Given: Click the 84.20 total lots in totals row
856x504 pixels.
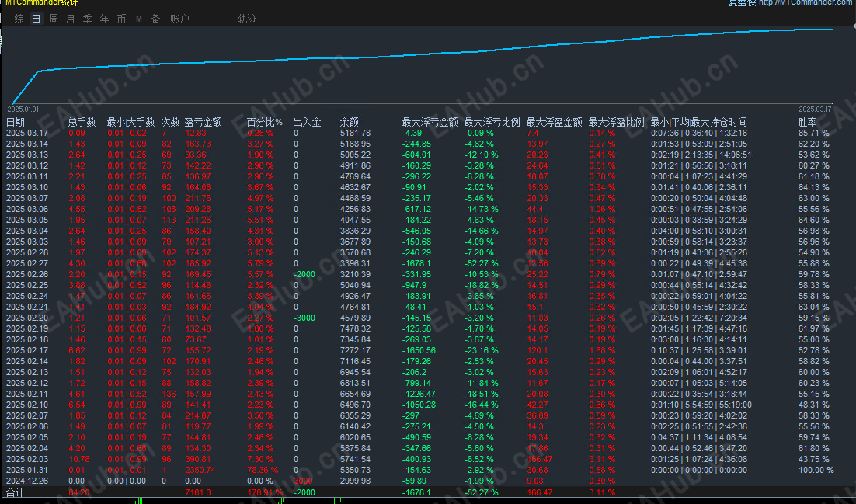Looking at the screenshot, I should pyautogui.click(x=79, y=492).
